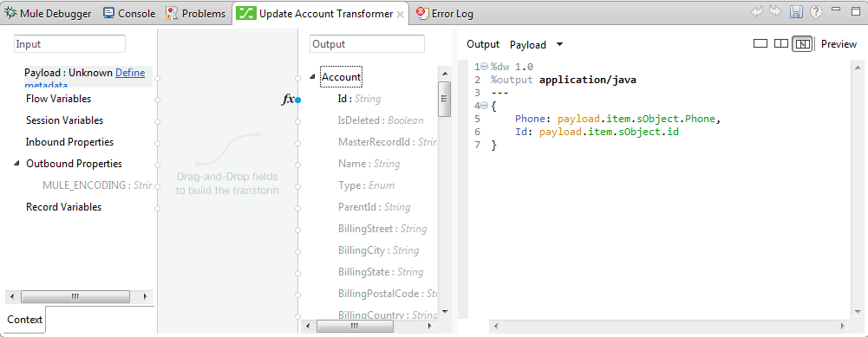Click connector dot beside Flow Variables

157,100
